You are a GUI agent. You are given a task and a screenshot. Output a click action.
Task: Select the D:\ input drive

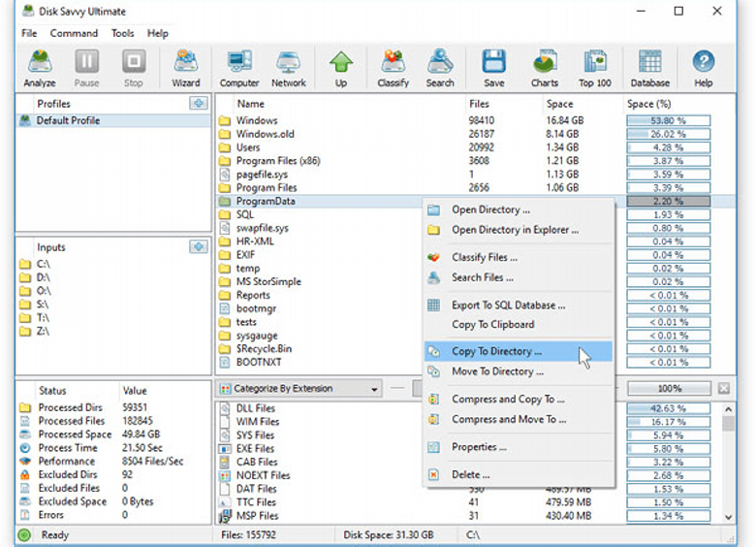point(44,277)
